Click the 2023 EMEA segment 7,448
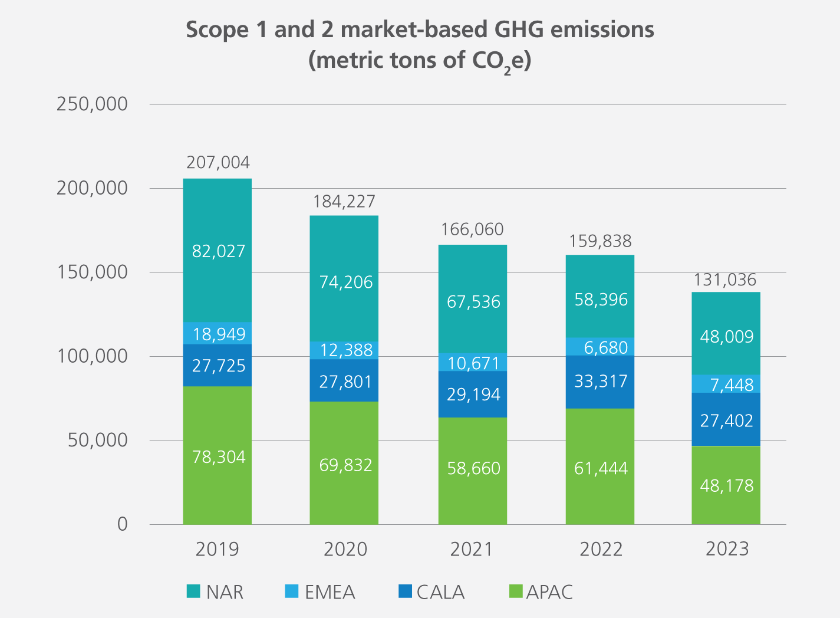This screenshot has height=618, width=840. [726, 384]
